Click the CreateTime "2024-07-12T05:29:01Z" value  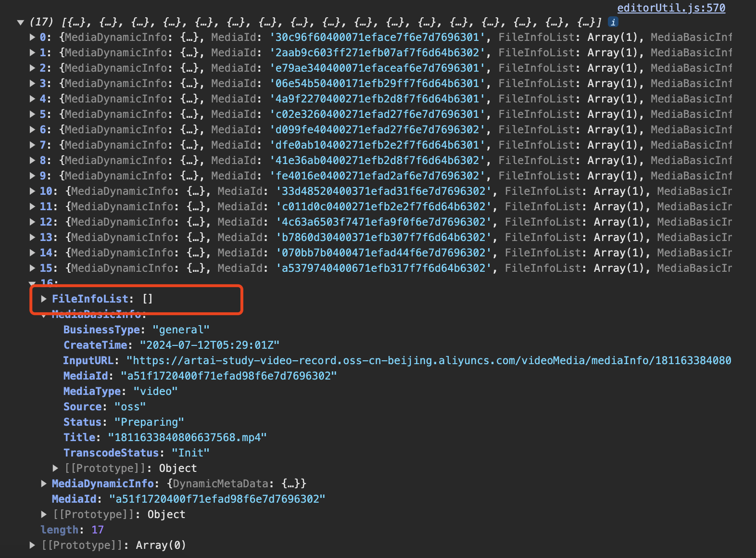tap(210, 345)
